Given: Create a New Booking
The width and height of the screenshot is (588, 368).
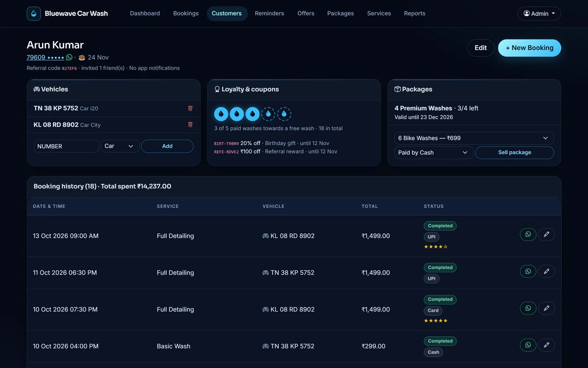Looking at the screenshot, I should pyautogui.click(x=530, y=48).
